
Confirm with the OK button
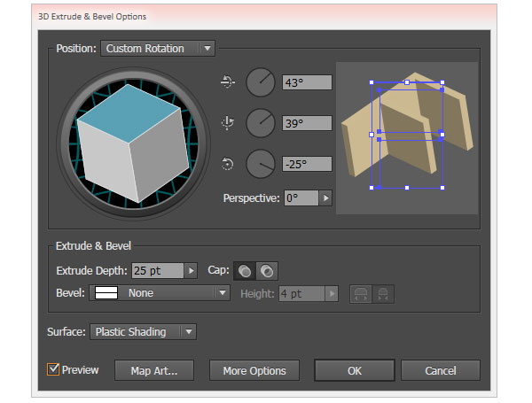tap(354, 370)
